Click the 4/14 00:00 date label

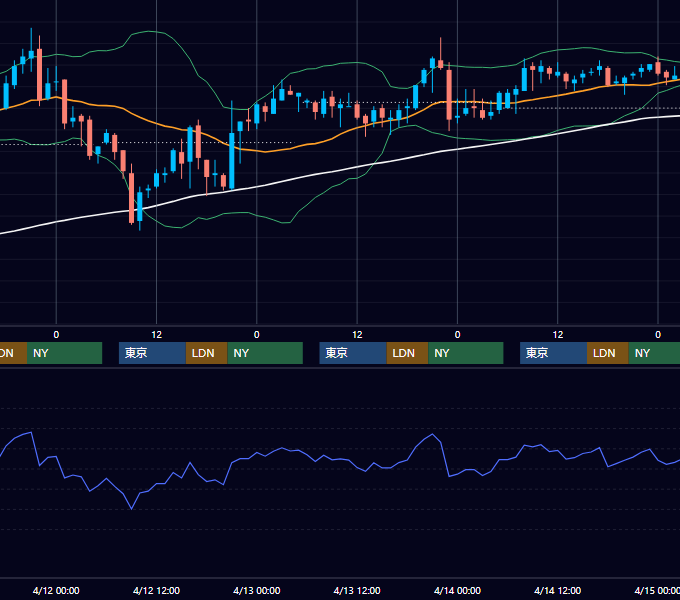457,590
